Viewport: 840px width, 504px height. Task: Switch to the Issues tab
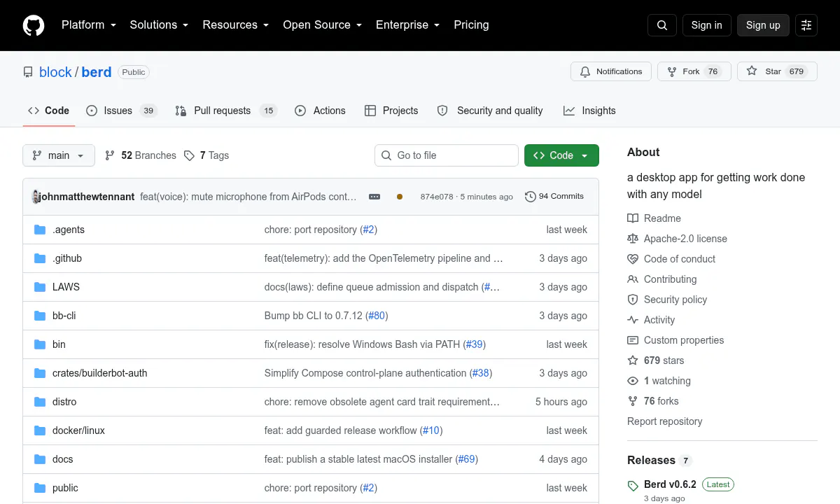pyautogui.click(x=121, y=111)
